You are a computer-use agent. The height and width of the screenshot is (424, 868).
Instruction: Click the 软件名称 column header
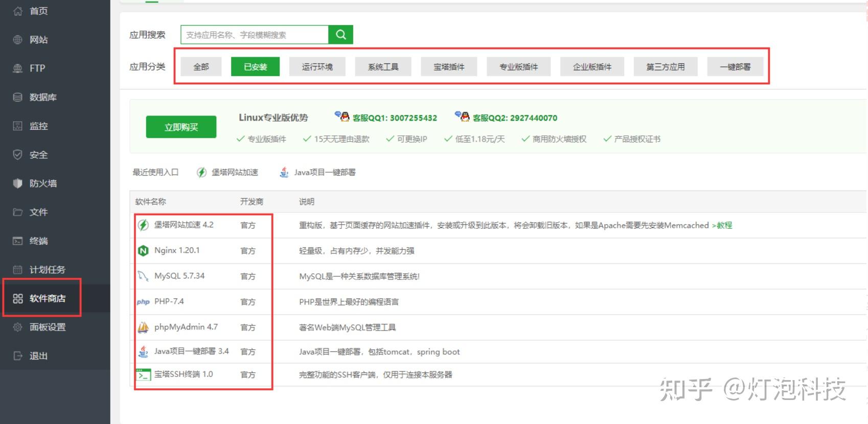pos(150,202)
